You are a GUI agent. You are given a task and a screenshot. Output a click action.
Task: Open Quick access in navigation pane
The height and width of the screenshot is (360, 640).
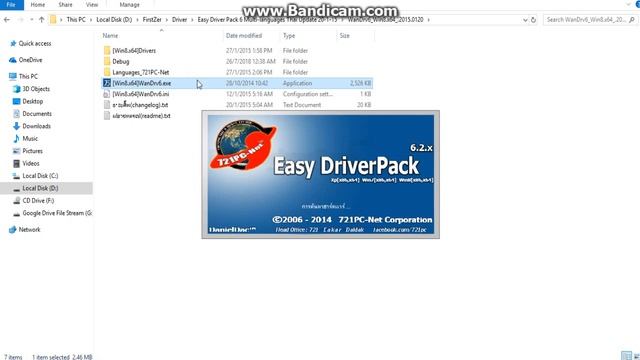click(35, 43)
